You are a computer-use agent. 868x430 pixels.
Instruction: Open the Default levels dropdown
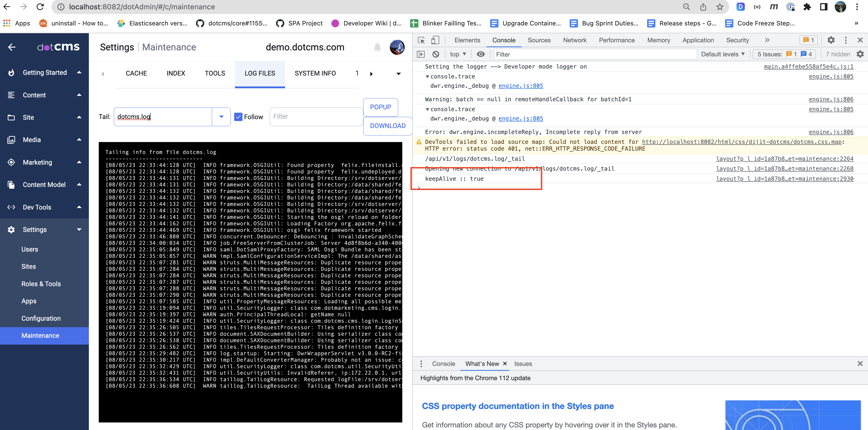pyautogui.click(x=723, y=54)
